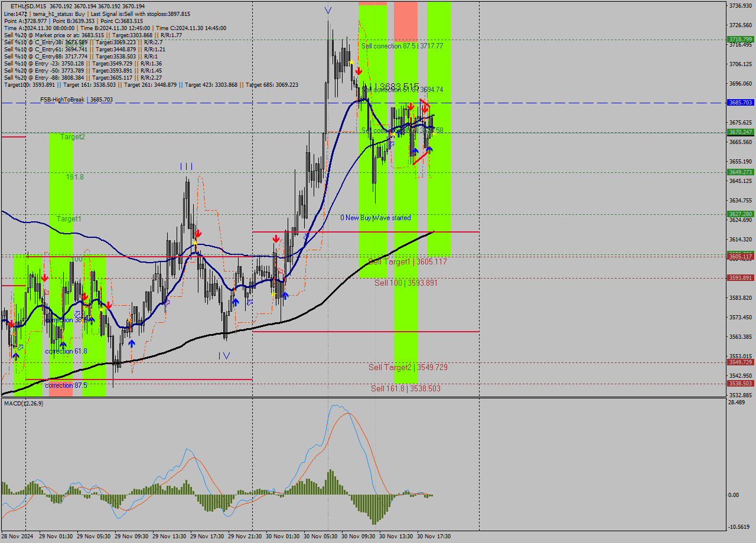Click the 'Sell %10 @ C_Entry38' line
This screenshot has width=756, height=543.
pos(83,42)
